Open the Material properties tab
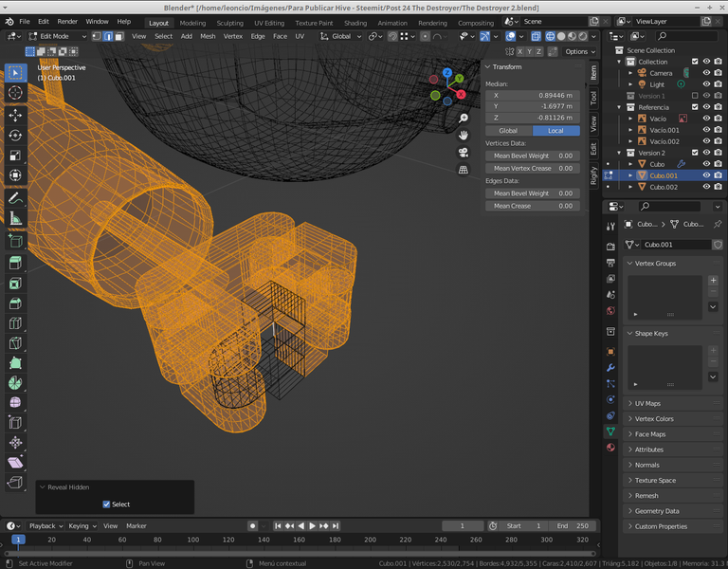The width and height of the screenshot is (728, 569). click(610, 448)
